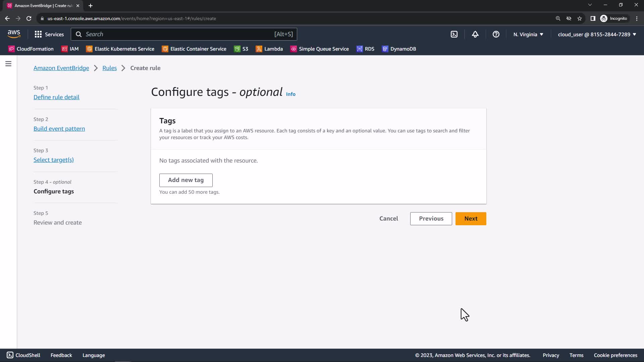Open AWS CloudShell icon in top navigation
Image resolution: width=644 pixels, height=362 pixels.
pos(454,34)
